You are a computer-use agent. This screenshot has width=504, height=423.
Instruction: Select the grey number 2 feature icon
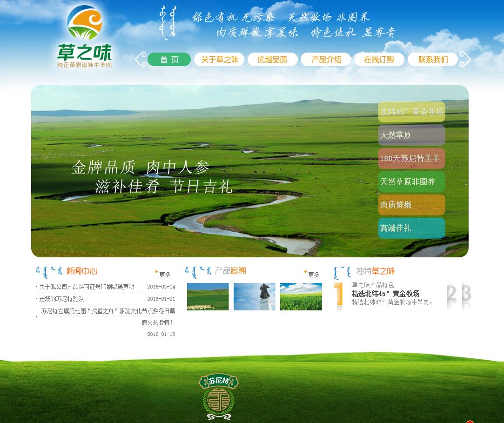point(451,295)
